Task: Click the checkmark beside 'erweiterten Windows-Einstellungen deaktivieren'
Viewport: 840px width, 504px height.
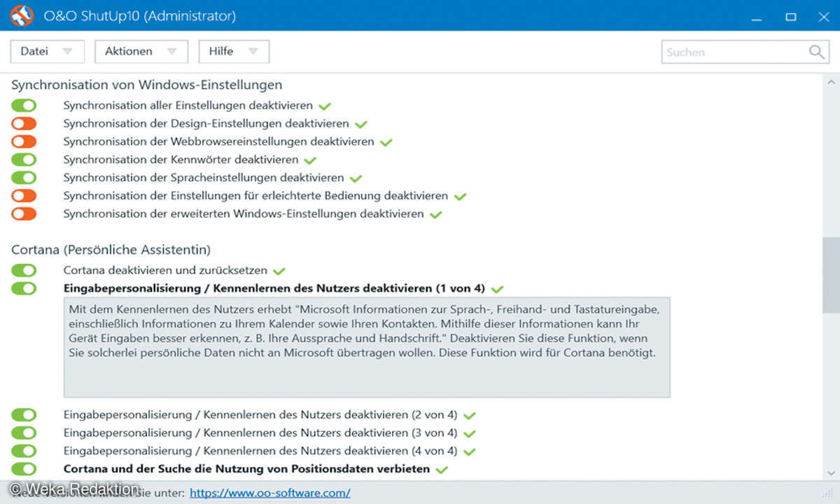Action: (x=436, y=214)
